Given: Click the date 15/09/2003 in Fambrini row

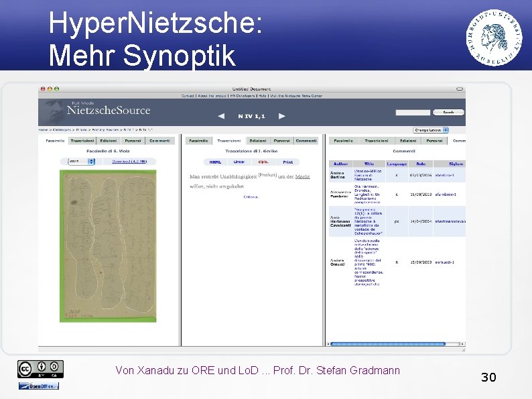Looking at the screenshot, I should (x=421, y=194).
